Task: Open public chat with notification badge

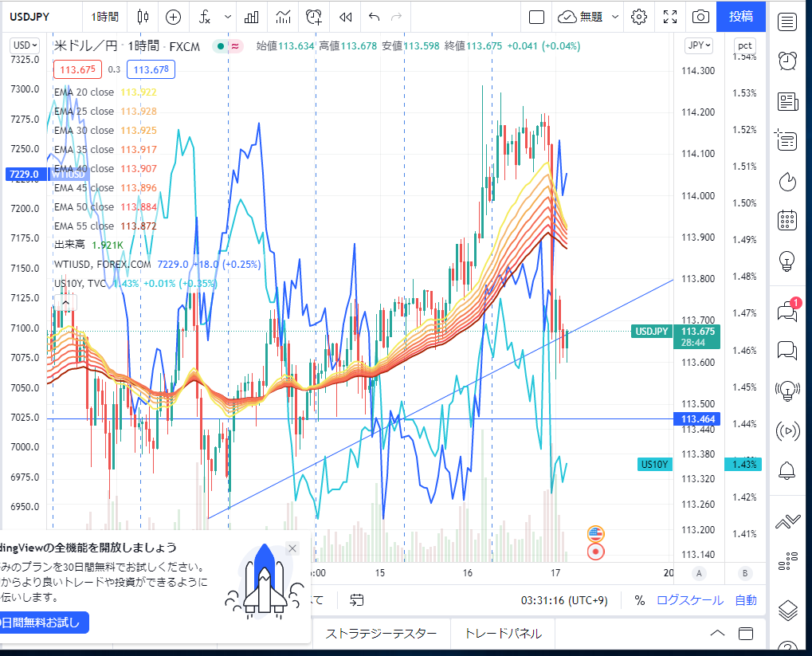Action: point(787,311)
